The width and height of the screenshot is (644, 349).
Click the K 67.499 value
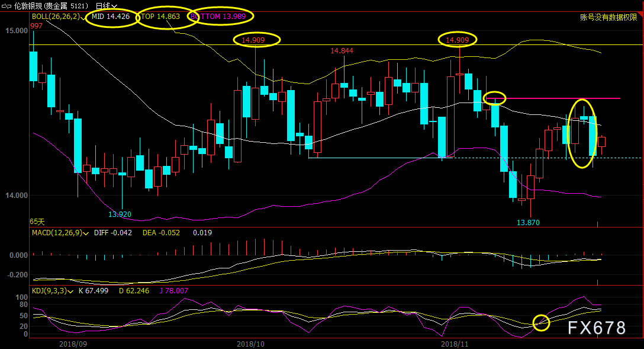click(94, 290)
